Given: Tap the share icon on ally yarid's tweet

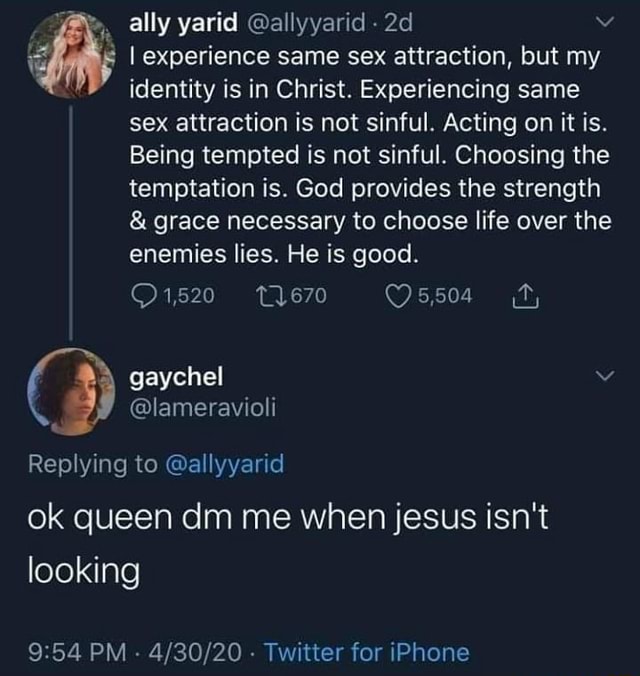Looking at the screenshot, I should pos(523,295).
